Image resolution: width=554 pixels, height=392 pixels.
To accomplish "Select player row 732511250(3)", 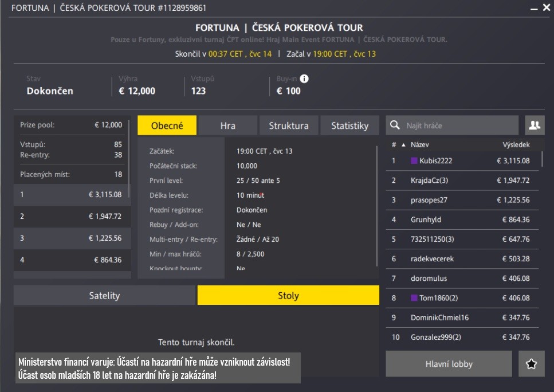I will 462,239.
